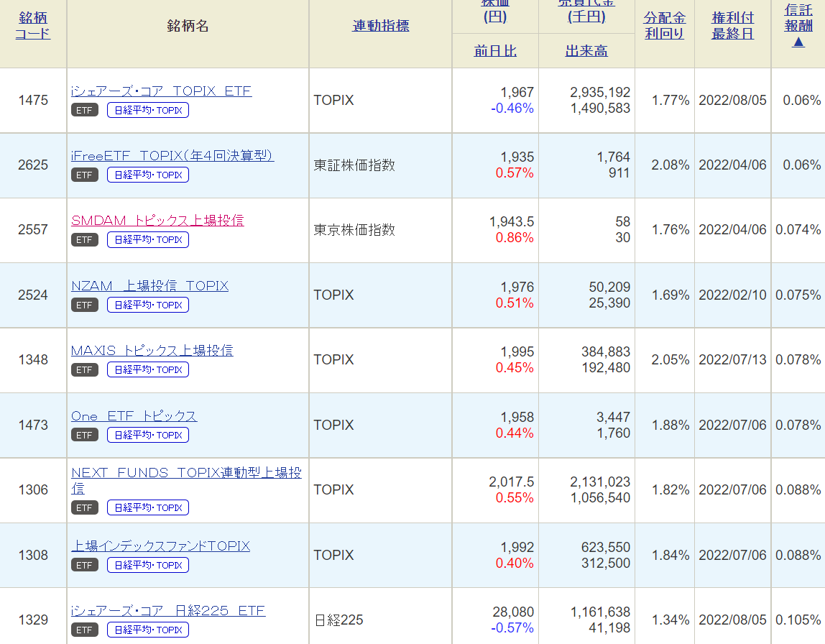Select code cell 1348
The height and width of the screenshot is (644, 825).
tap(33, 359)
